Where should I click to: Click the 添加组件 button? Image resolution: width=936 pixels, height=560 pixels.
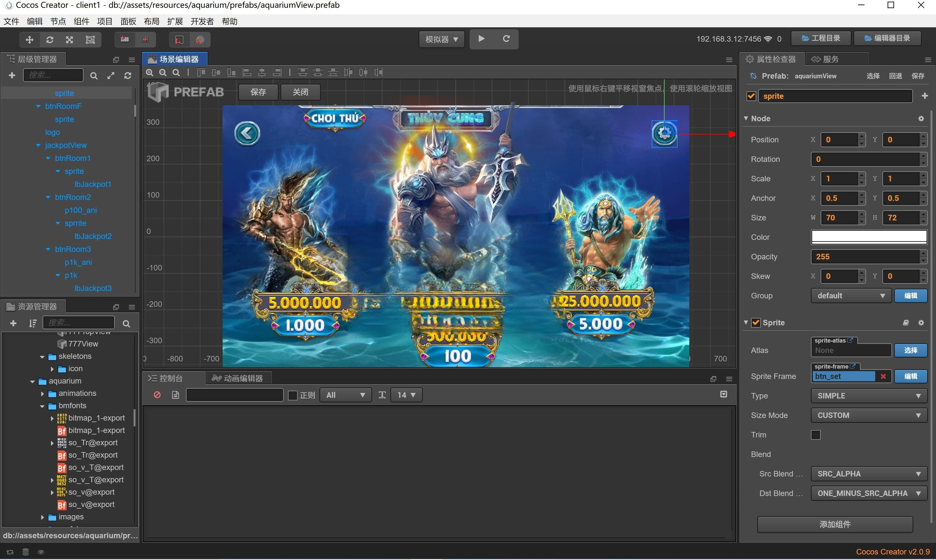tap(835, 525)
